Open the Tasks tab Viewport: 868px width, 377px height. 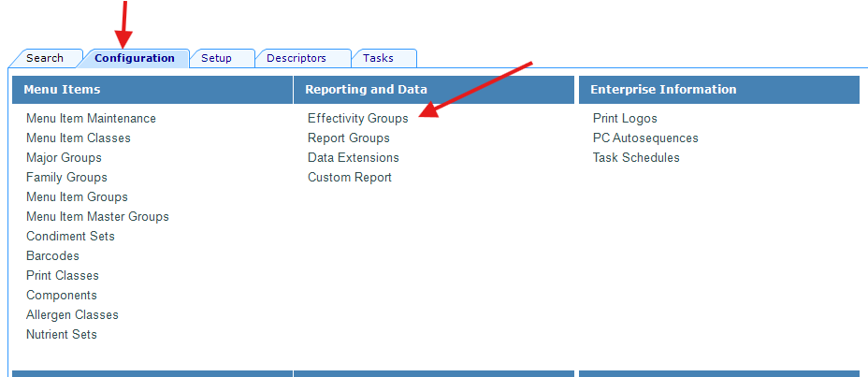tap(378, 58)
